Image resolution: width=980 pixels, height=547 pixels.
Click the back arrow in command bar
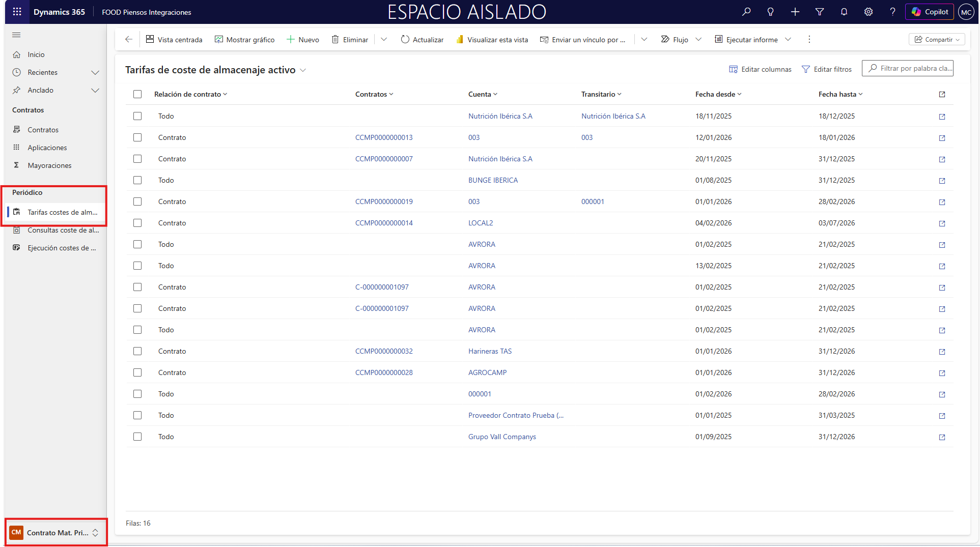tap(129, 39)
